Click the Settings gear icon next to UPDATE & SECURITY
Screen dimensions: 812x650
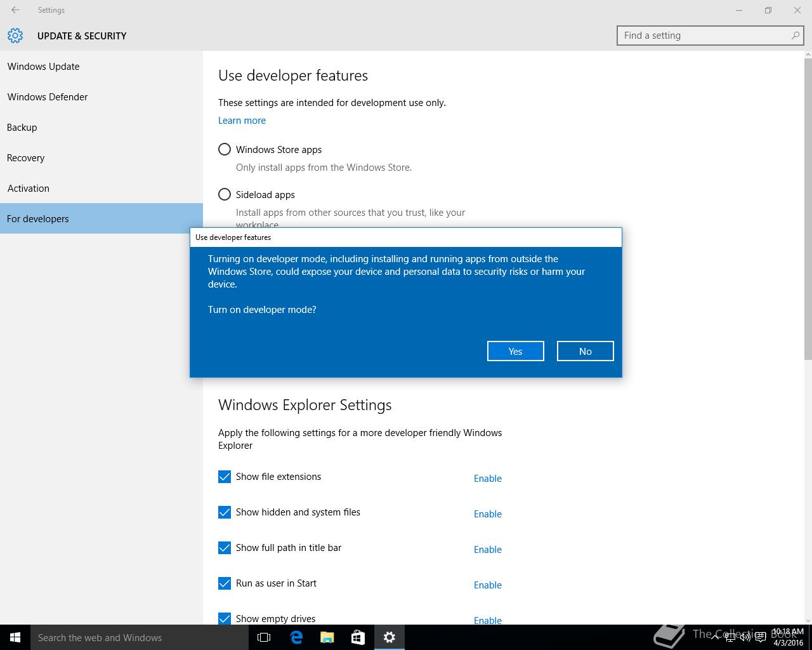(x=15, y=36)
